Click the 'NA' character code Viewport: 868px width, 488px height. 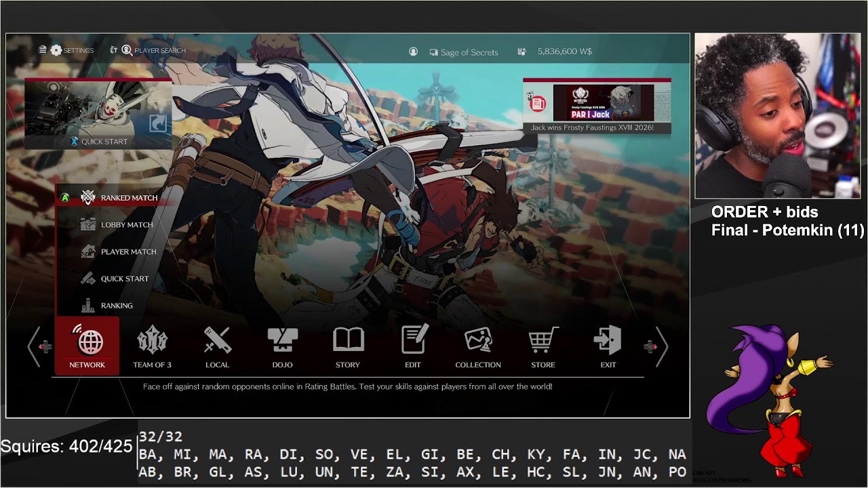[x=677, y=455]
